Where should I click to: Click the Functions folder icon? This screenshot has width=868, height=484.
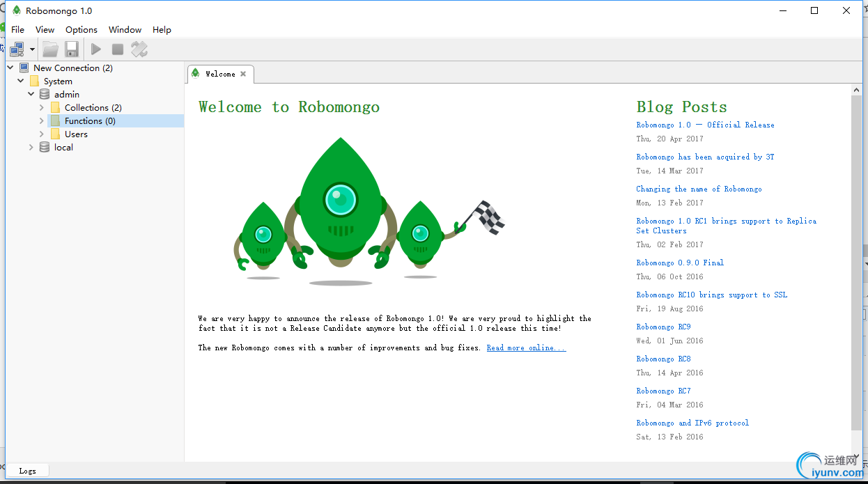point(55,120)
